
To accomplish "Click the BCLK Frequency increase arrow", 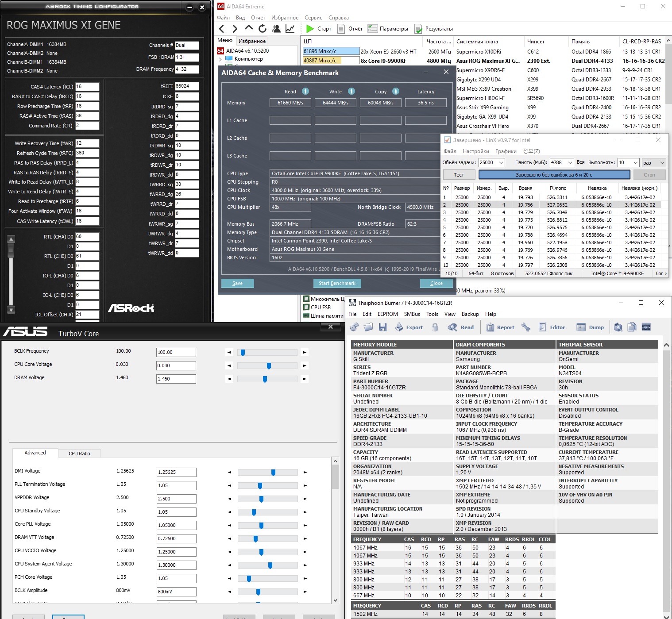I will [305, 353].
